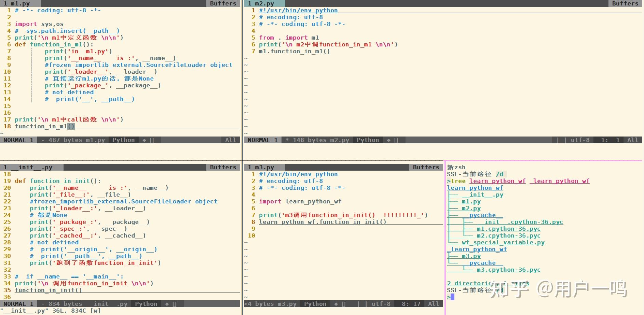Screen dimensions: 644x315
Task: Click '834 bytes __init__.py' in the status line
Action: click(x=88, y=304)
